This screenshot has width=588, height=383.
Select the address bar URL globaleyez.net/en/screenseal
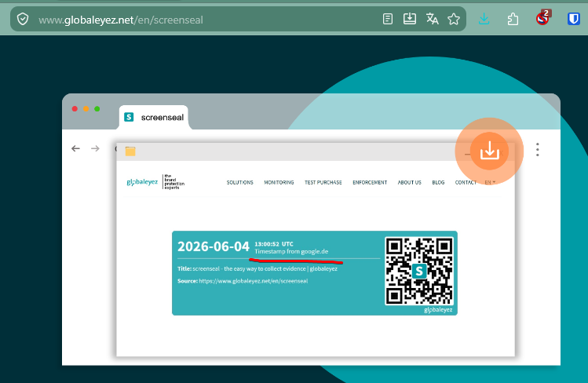[121, 20]
